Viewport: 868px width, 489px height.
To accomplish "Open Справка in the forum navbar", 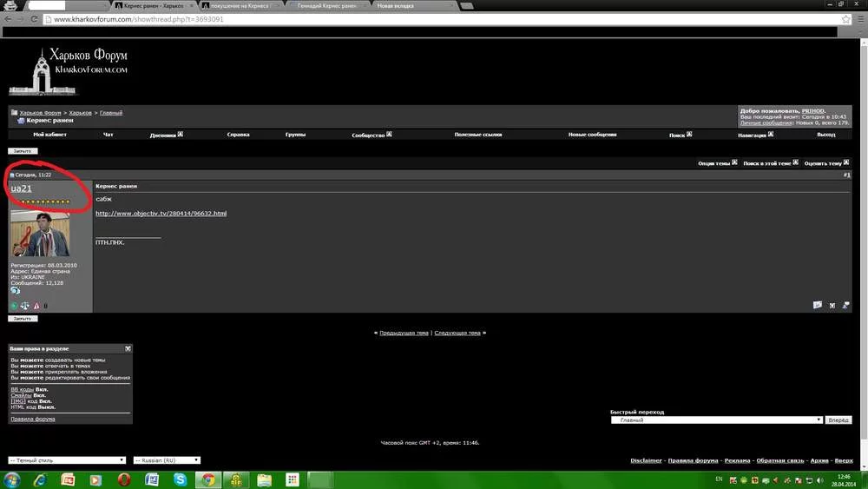I will click(x=238, y=135).
